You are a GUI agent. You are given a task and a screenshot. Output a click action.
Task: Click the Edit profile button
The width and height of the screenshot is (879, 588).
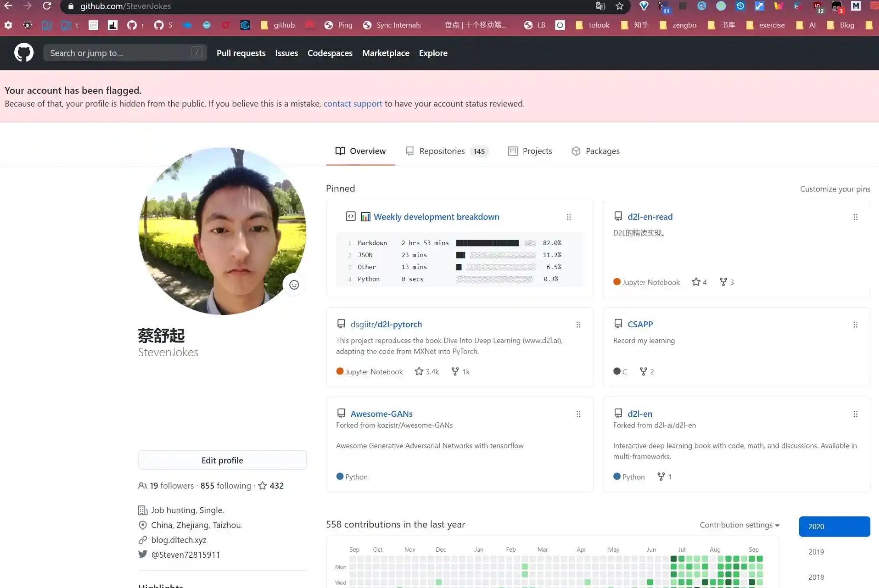point(222,460)
